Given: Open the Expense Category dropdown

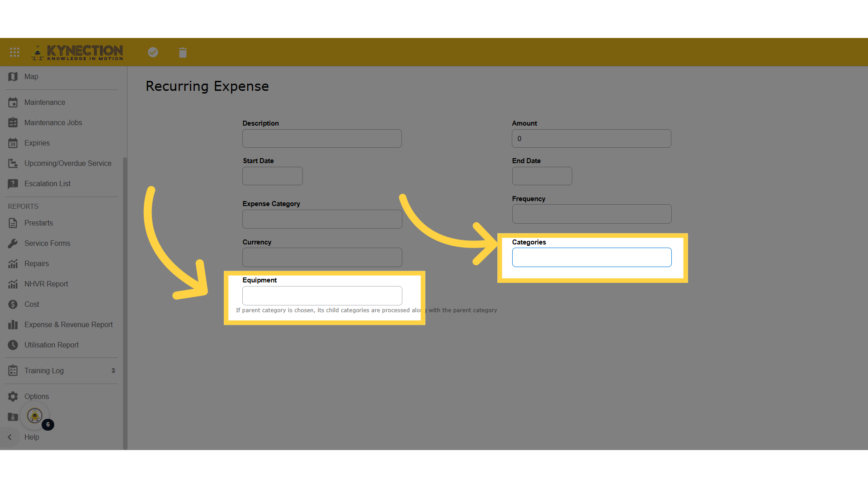Looking at the screenshot, I should pyautogui.click(x=322, y=219).
